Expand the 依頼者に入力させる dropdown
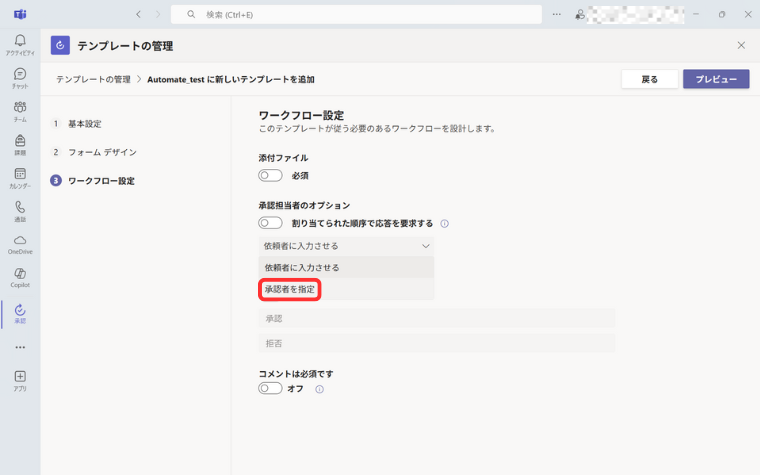This screenshot has width=760, height=475. click(346, 246)
